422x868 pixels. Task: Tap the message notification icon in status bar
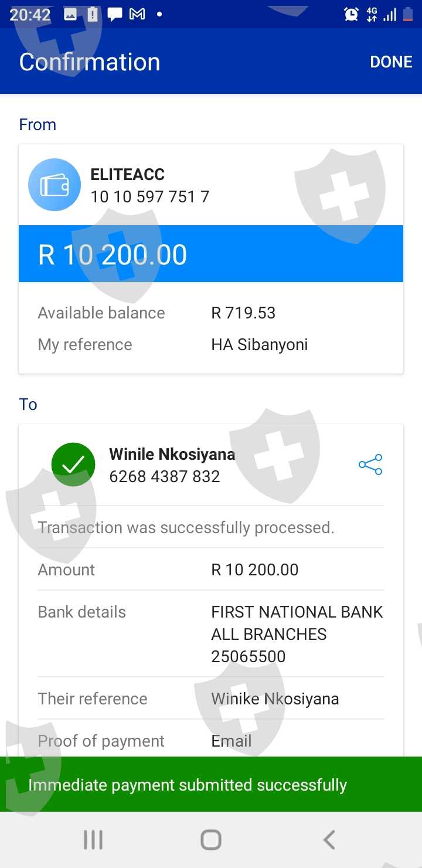[x=115, y=15]
